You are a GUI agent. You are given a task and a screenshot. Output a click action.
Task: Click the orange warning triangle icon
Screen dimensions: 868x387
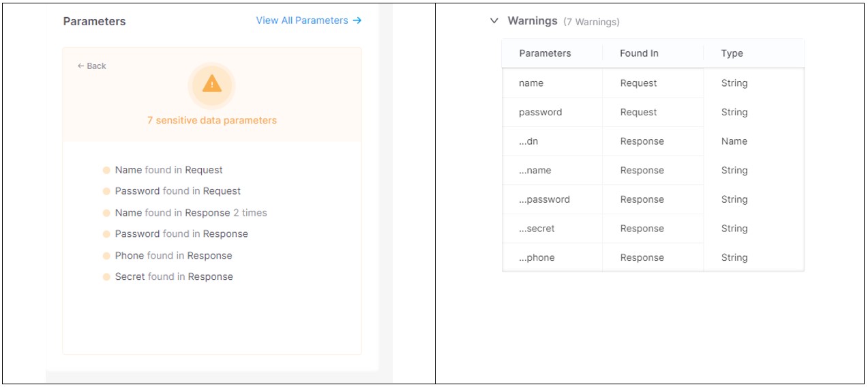point(212,85)
